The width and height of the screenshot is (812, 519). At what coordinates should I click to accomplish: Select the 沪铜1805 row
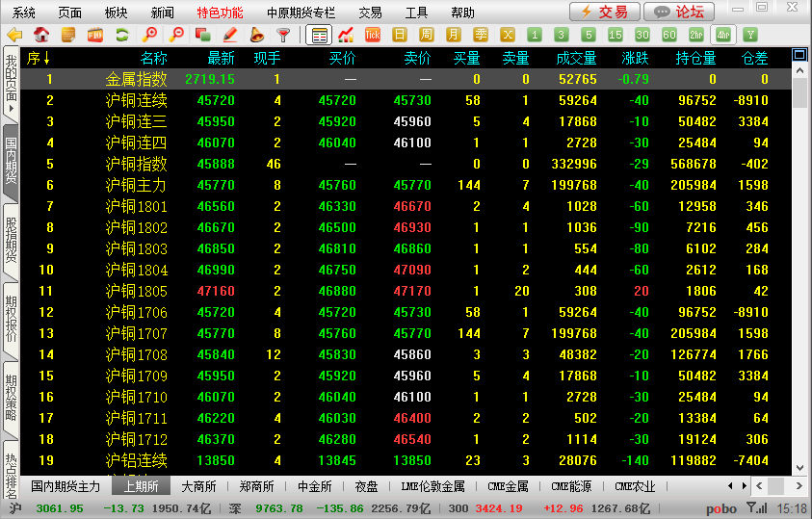coord(406,291)
